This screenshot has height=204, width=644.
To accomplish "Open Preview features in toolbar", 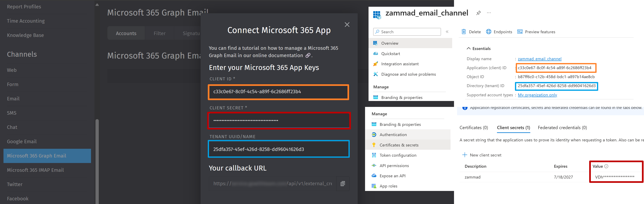I will (536, 32).
